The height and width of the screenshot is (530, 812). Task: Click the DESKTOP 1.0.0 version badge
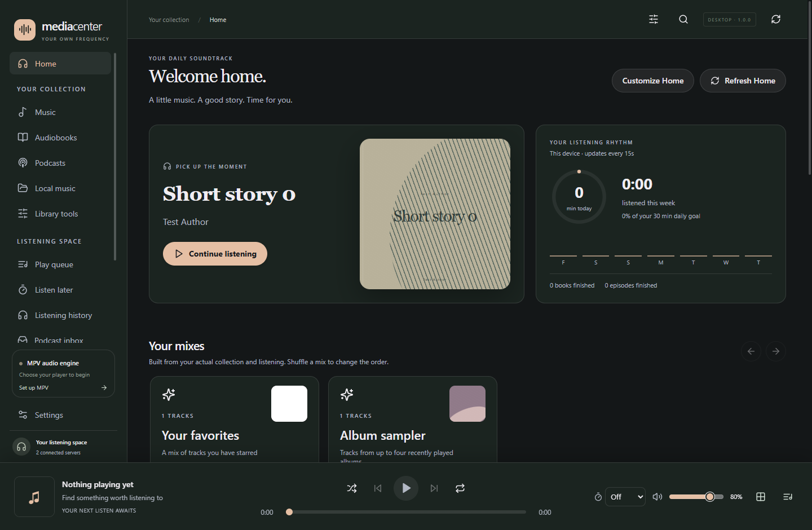click(730, 20)
